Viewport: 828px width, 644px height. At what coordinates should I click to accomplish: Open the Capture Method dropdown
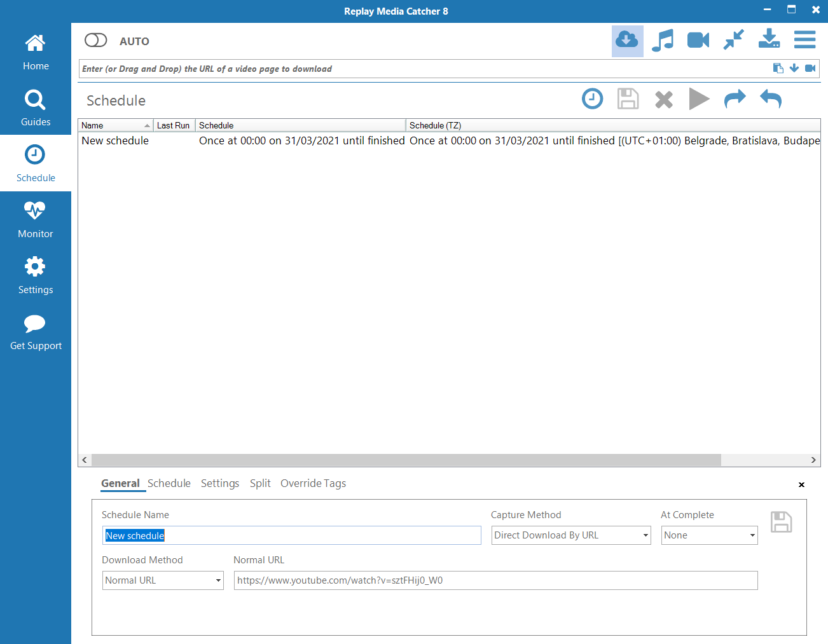tap(571, 535)
